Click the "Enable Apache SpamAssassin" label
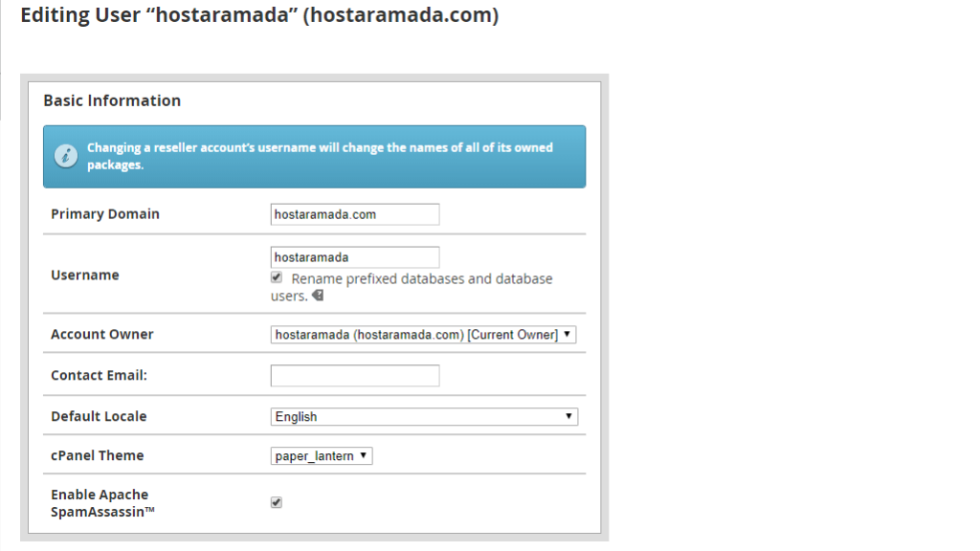 click(x=102, y=503)
